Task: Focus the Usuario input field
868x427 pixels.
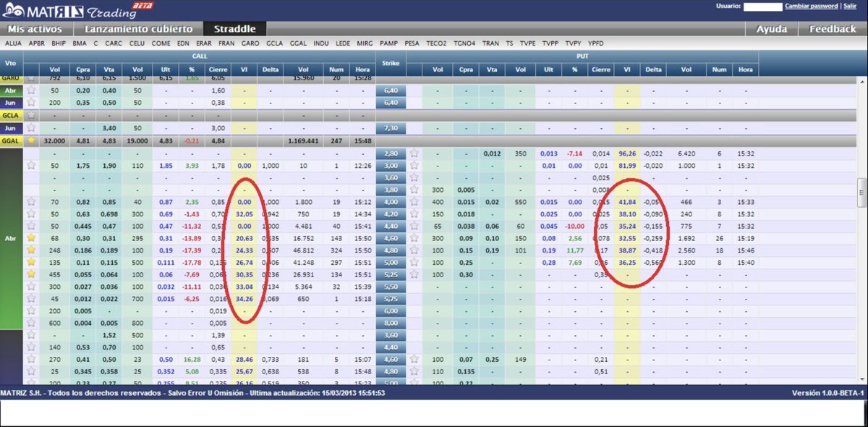Action: 762,6
